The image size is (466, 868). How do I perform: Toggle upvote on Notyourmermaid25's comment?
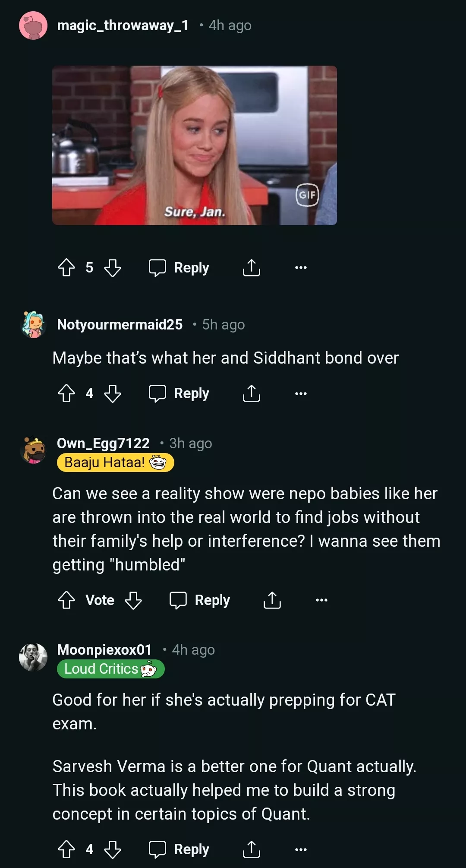click(66, 393)
